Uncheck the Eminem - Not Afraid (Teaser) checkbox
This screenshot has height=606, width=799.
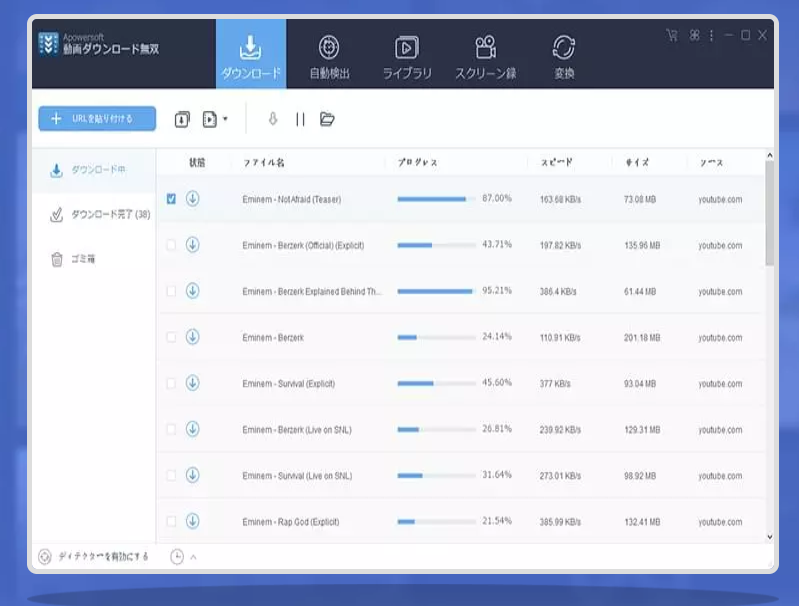point(171,199)
